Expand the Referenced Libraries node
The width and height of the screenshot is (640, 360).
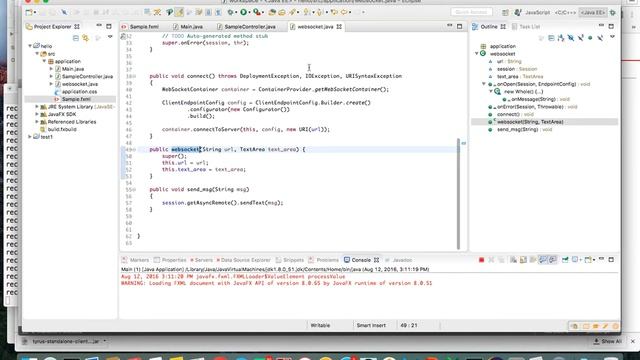pyautogui.click(x=37, y=122)
